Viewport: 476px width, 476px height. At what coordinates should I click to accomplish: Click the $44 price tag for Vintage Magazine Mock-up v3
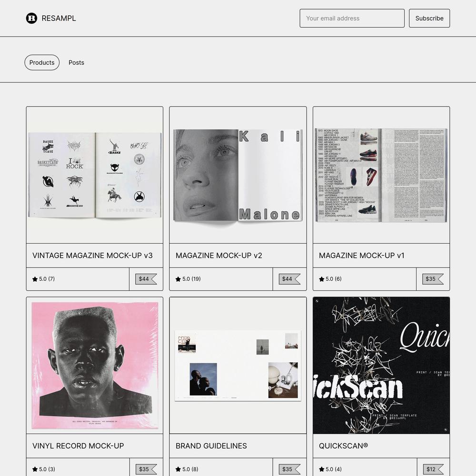[x=146, y=279]
